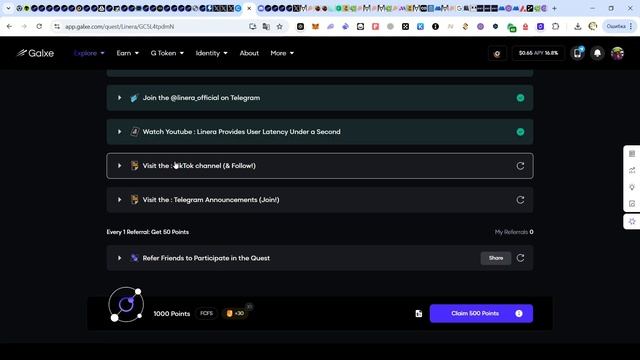Open the notifications bell
640x360 pixels.
coord(597,53)
